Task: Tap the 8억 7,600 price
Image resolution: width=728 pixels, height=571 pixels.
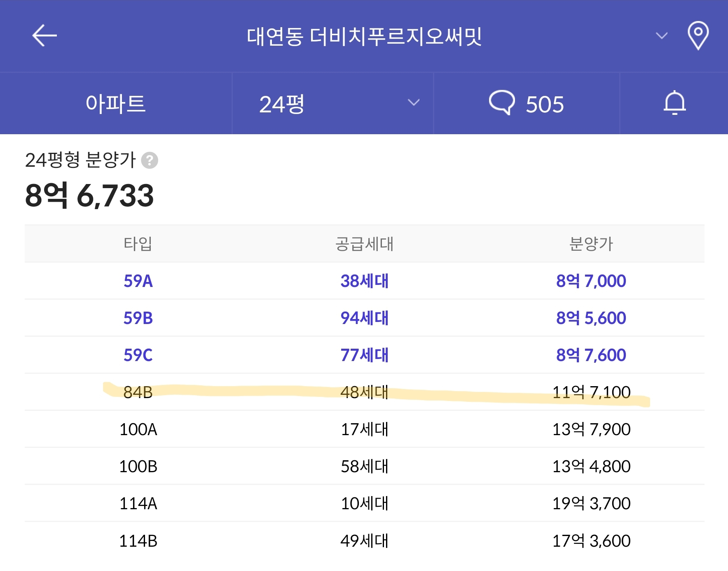Action: coord(591,355)
